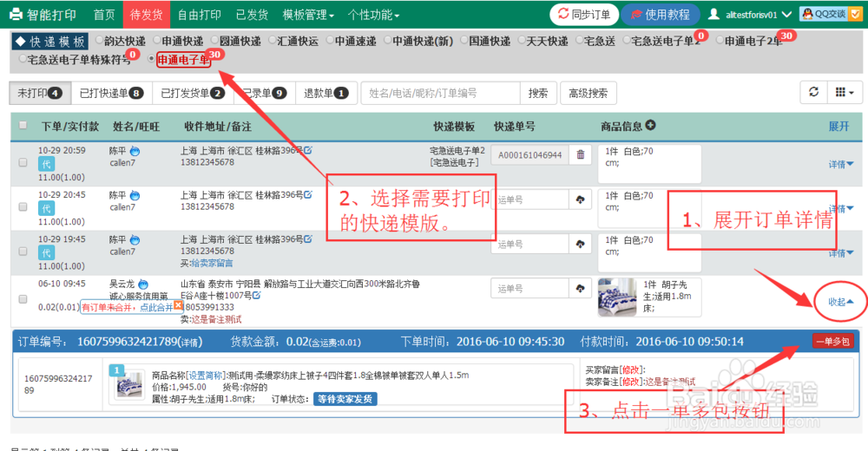Focus 运单号 field in 10-29 19:45 row
The image size is (868, 451).
coord(529,244)
